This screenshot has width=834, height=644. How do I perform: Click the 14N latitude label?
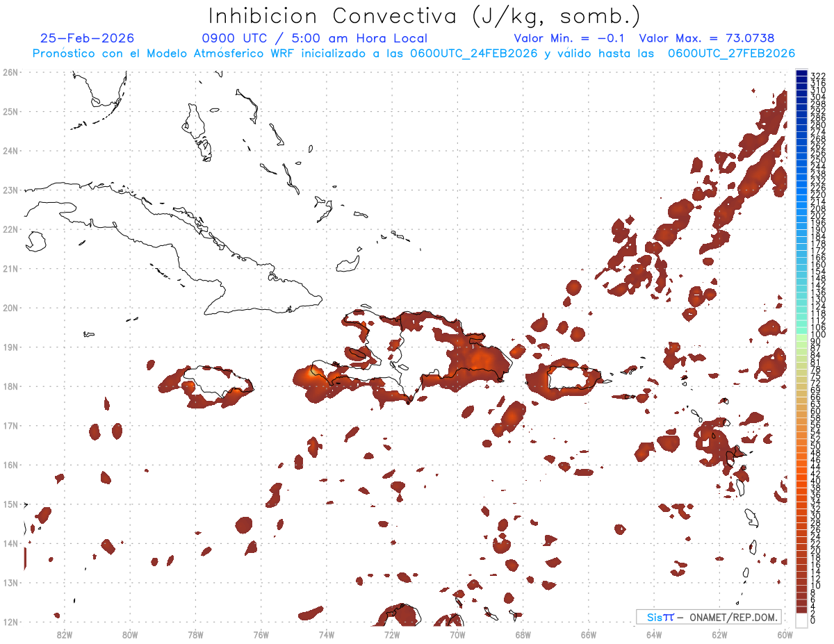coord(10,543)
